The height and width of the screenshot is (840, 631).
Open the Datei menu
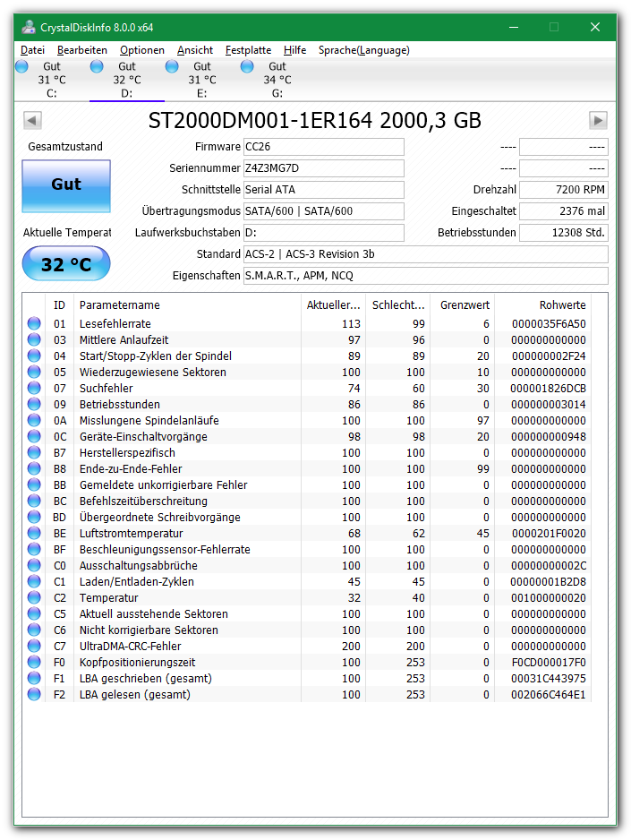[32, 50]
